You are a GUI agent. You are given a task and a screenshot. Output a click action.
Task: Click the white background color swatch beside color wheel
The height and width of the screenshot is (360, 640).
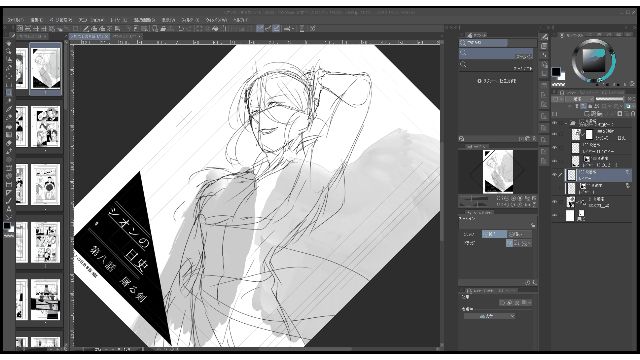(562, 76)
